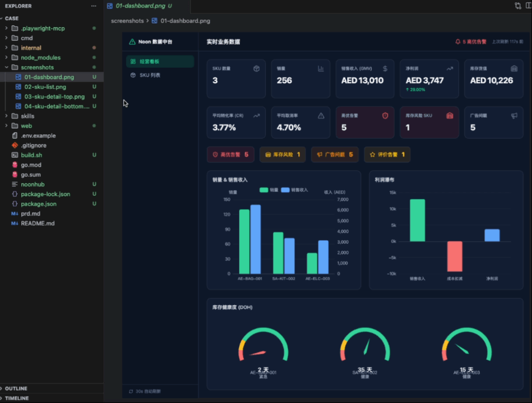532x403 pixels.
Task: Select the SKU 列表 menu item
Action: point(160,75)
